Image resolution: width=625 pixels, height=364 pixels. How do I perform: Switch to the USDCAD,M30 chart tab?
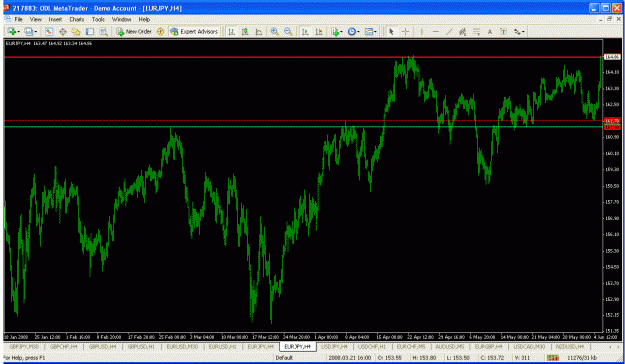(529, 347)
